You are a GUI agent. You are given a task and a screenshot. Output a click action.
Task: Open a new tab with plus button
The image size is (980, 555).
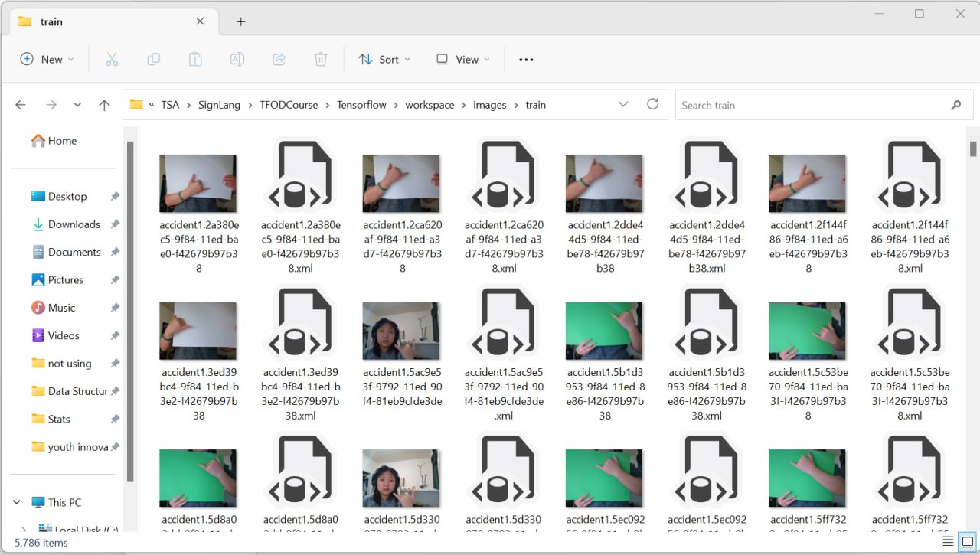240,21
